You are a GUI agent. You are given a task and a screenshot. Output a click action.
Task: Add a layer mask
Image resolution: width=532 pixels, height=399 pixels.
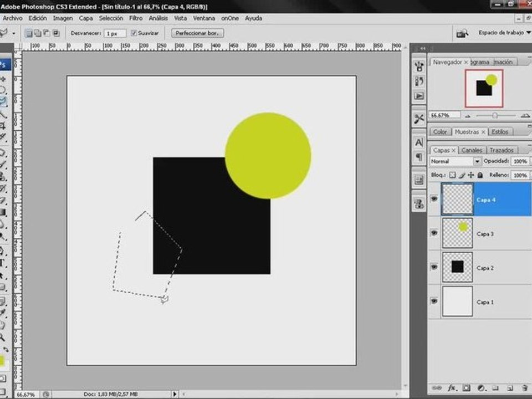pyautogui.click(x=466, y=388)
